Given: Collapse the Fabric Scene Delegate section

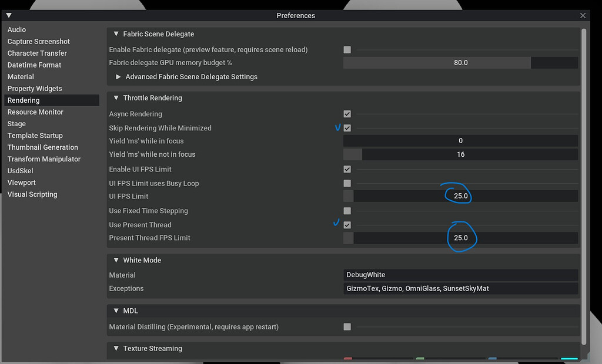Looking at the screenshot, I should 115,34.
